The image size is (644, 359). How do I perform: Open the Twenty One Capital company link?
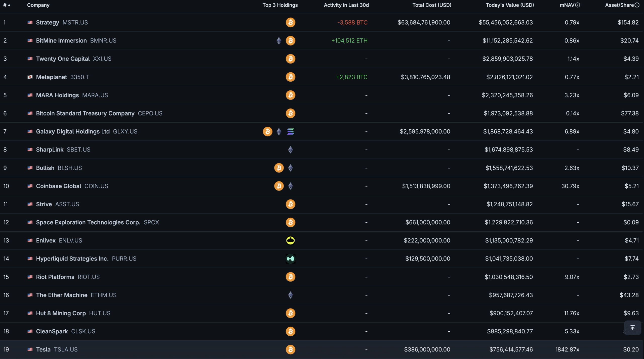click(73, 59)
